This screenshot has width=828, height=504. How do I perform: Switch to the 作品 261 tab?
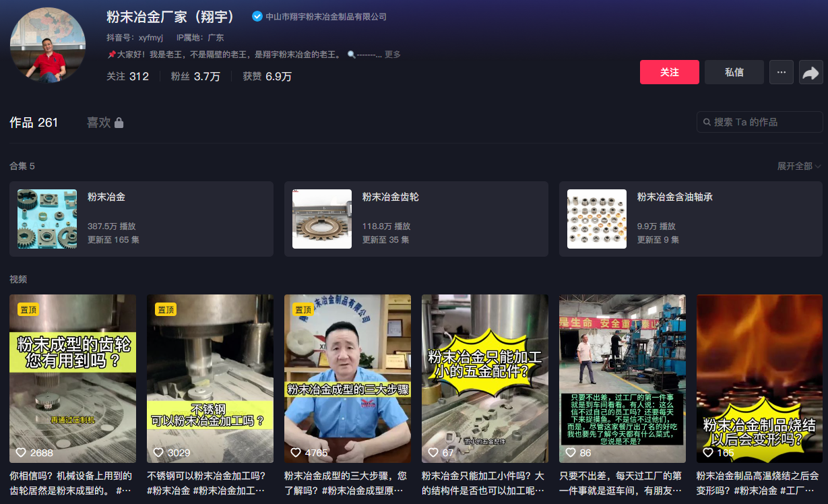pos(34,123)
